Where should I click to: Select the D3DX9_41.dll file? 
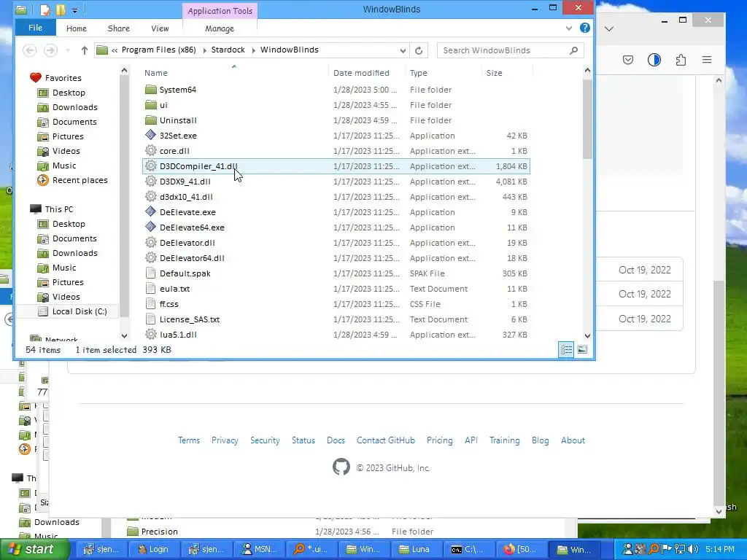pos(185,182)
